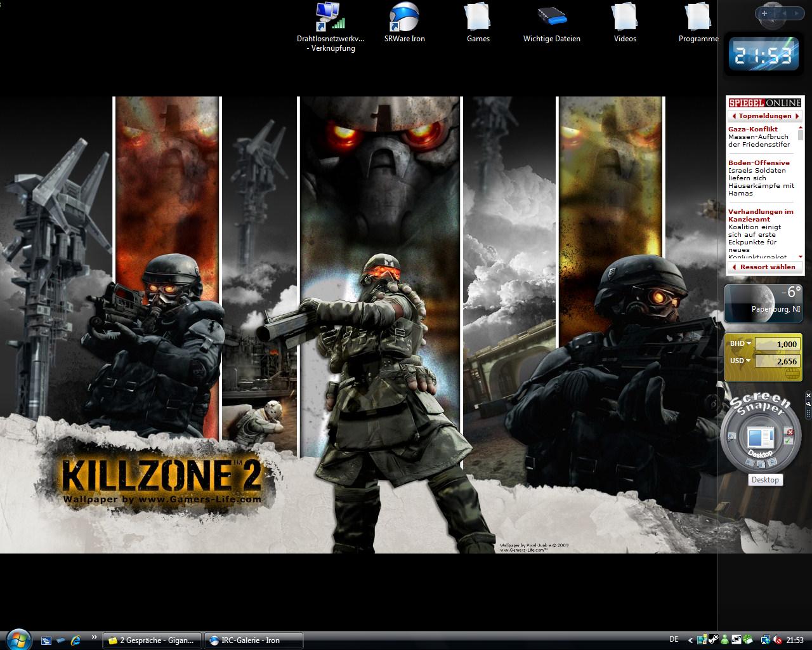The image size is (812, 650).
Task: Click the currency gadget globe data icon
Action: (x=792, y=374)
